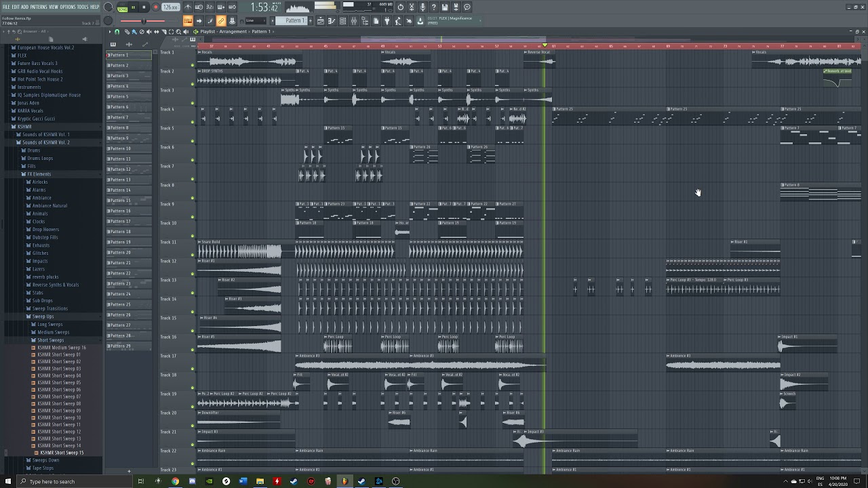The image size is (868, 488).
Task: Open the Playlist view icon
Action: 321,21
